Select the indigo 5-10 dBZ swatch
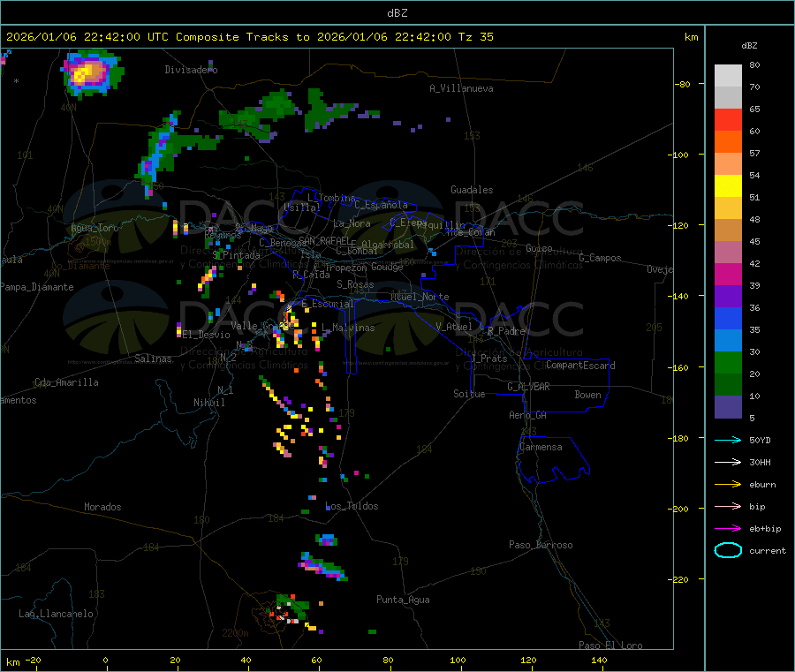This screenshot has height=672, width=795. click(728, 407)
